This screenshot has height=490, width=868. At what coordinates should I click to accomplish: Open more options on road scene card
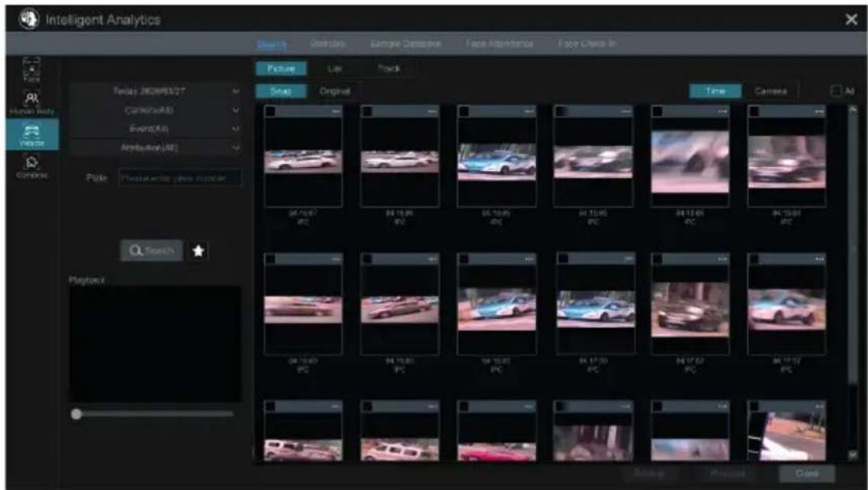819,407
